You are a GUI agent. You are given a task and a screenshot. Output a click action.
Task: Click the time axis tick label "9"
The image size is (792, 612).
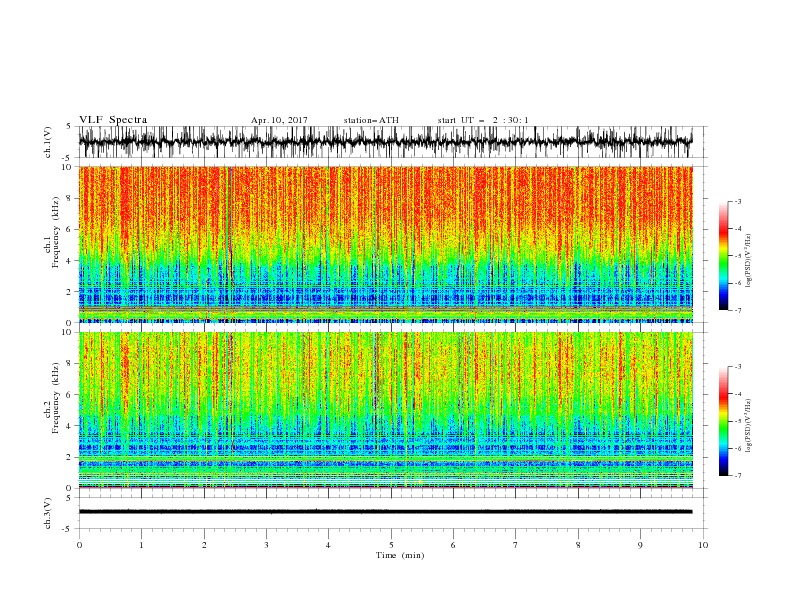(x=640, y=545)
